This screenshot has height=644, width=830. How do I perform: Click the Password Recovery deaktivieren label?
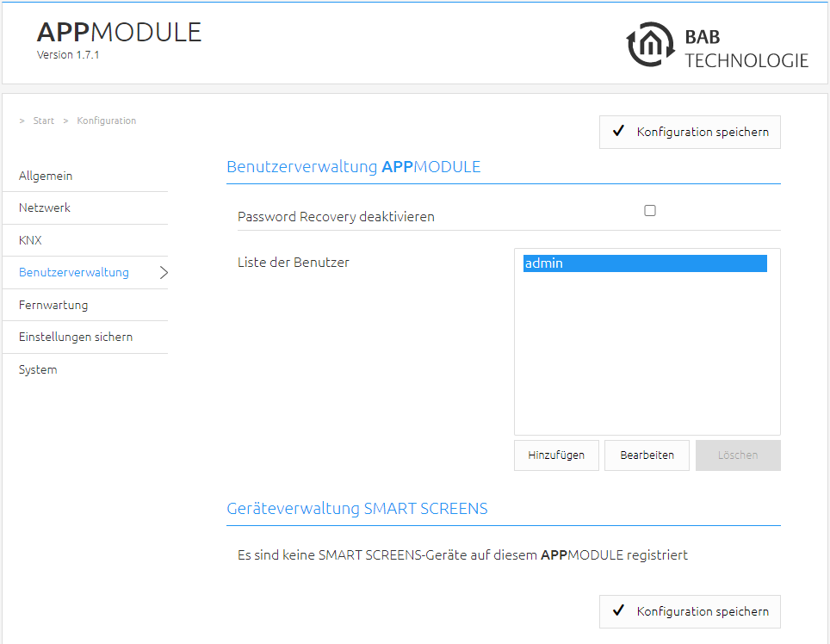(x=336, y=217)
